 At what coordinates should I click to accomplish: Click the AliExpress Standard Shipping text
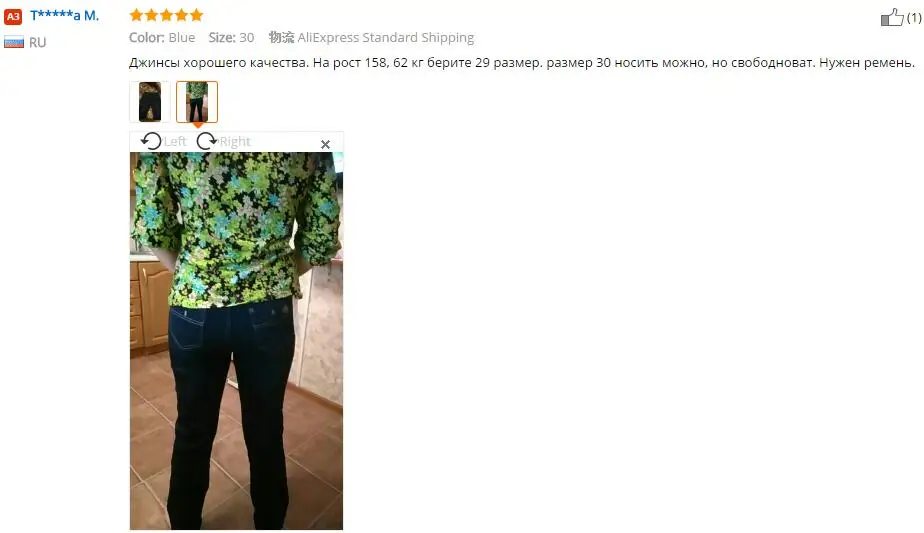tap(385, 37)
